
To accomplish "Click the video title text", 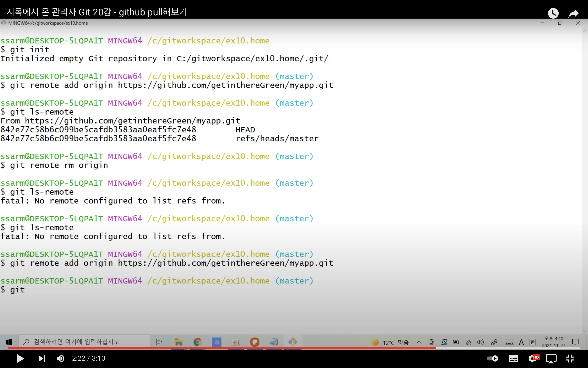I will coord(96,12).
